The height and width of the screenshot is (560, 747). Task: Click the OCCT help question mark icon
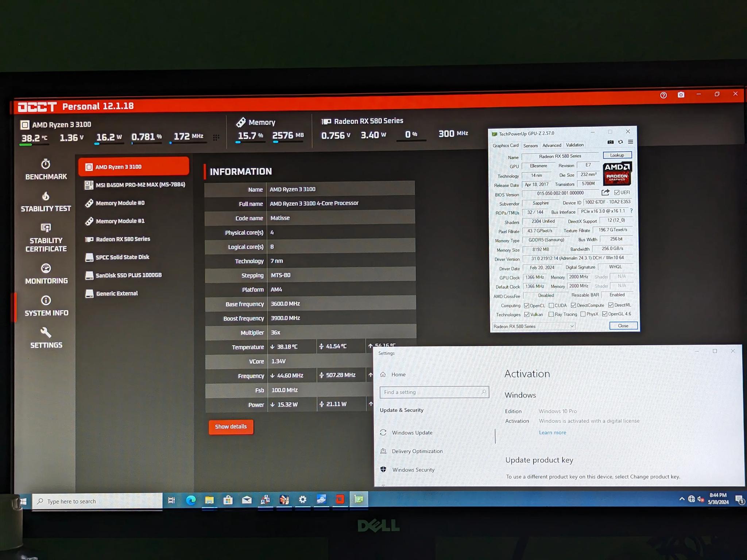coord(663,95)
